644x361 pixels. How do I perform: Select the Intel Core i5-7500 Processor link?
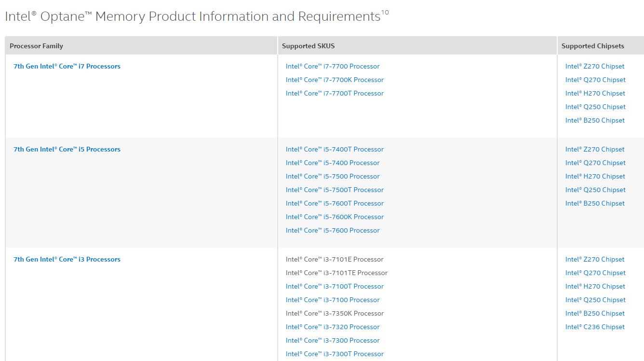(333, 177)
